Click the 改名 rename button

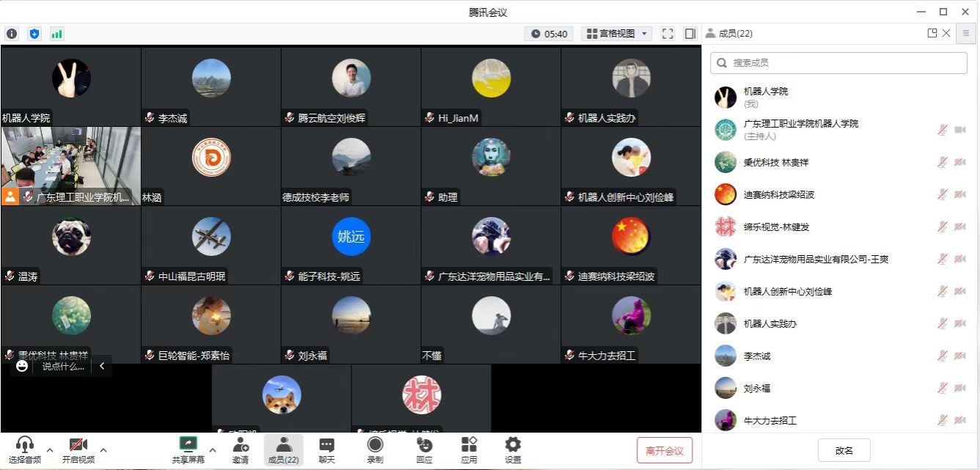coord(844,450)
